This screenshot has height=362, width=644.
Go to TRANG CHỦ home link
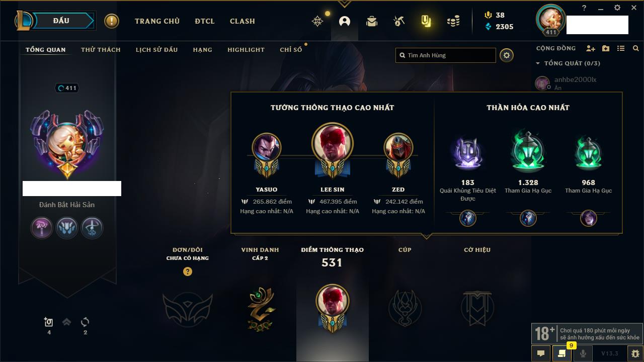pyautogui.click(x=157, y=21)
